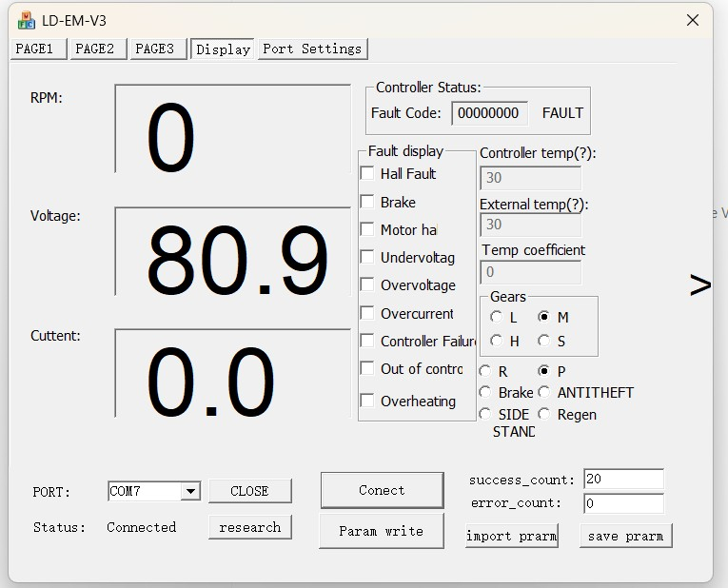Switch to the PAGE1 tab
This screenshot has height=588, width=728.
(x=39, y=49)
